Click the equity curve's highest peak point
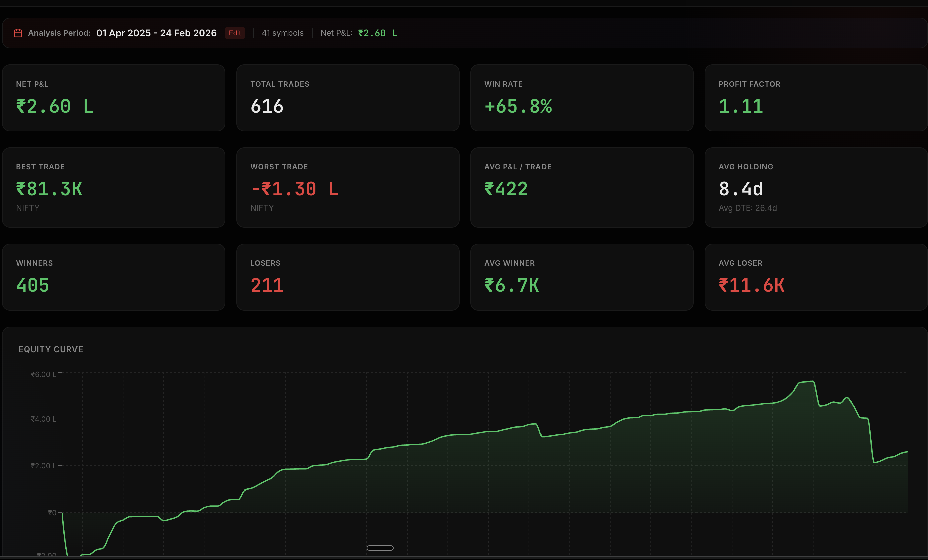The height and width of the screenshot is (560, 928). click(x=813, y=381)
